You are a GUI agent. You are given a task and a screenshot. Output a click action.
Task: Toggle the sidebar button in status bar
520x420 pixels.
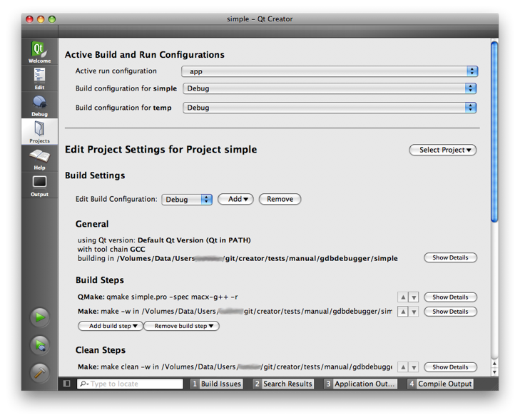coord(67,384)
